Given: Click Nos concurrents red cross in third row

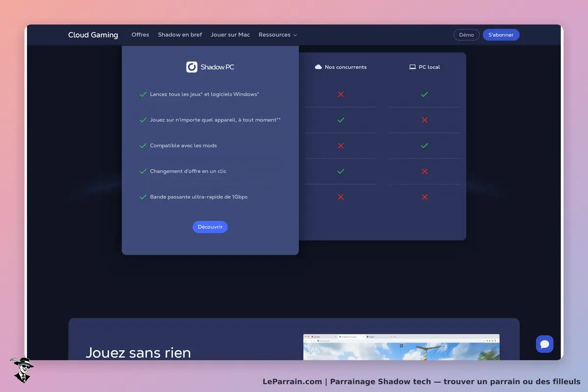Looking at the screenshot, I should 341,146.
